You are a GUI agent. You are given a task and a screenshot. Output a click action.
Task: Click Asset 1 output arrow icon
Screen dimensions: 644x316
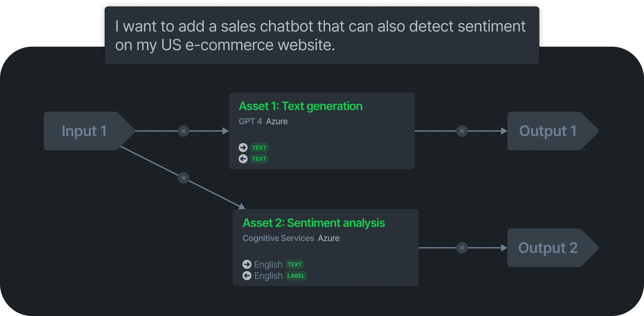pyautogui.click(x=243, y=159)
